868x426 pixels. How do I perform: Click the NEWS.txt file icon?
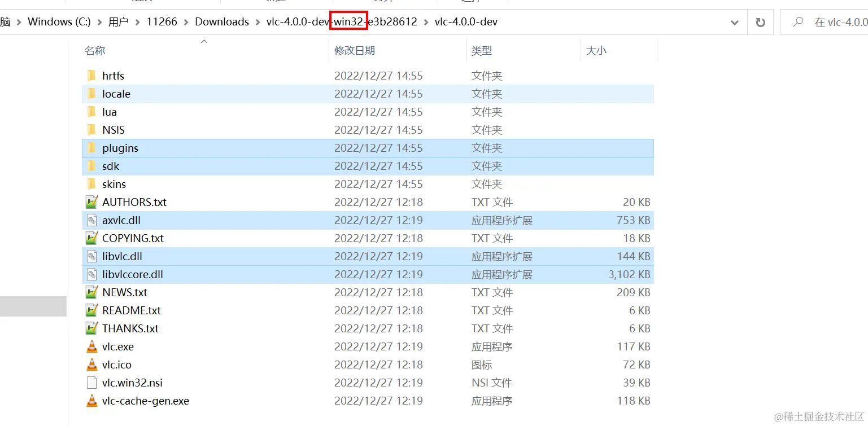pyautogui.click(x=91, y=292)
